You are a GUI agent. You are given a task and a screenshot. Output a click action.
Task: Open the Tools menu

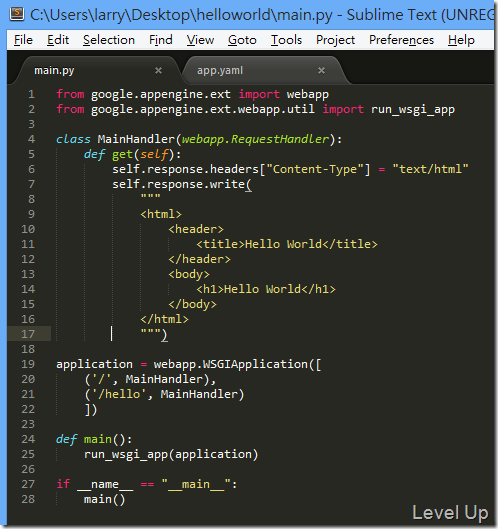[x=286, y=40]
